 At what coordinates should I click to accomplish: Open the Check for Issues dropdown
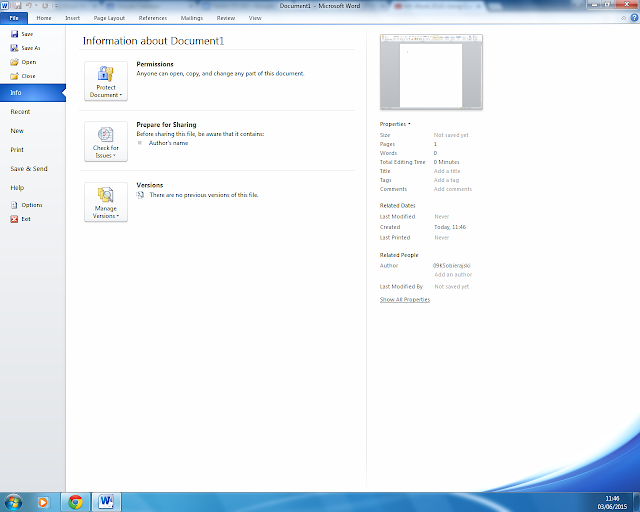coord(106,141)
